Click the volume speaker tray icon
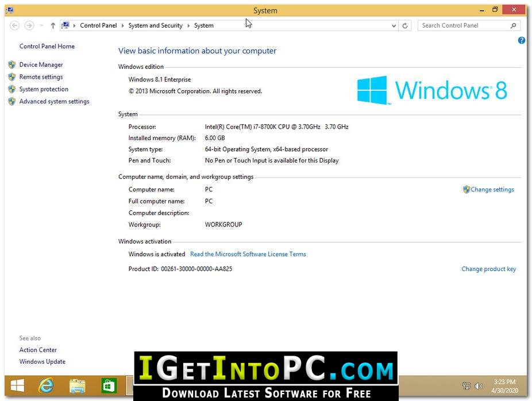Screen dimensions: 532x401 click(479, 385)
